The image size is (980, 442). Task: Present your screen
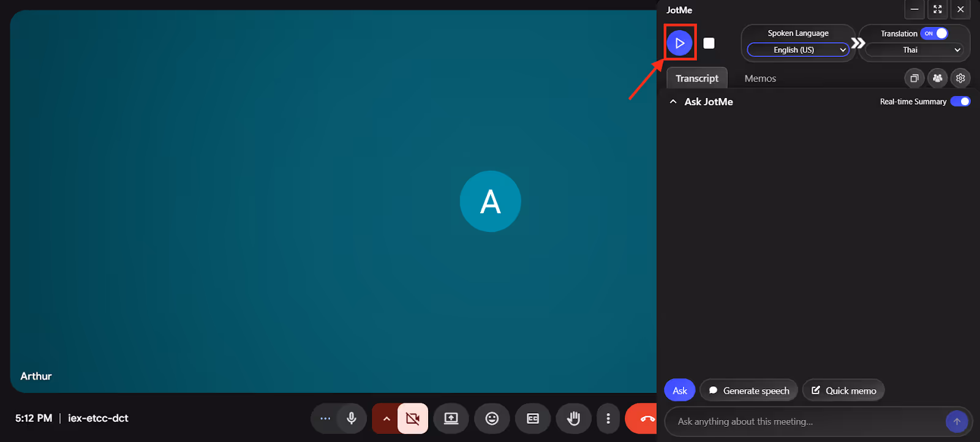[x=451, y=418]
